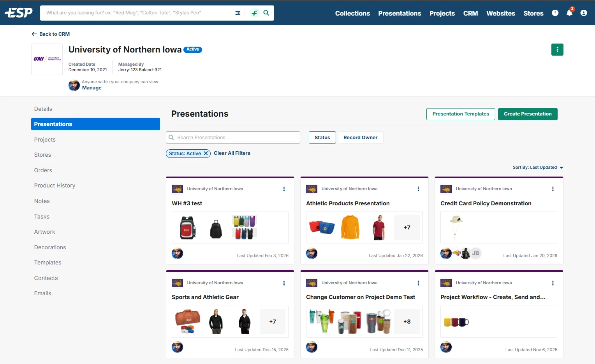Screen dimensions: 595x364
Task: Select Orders in the sidebar
Action: tap(95, 170)
